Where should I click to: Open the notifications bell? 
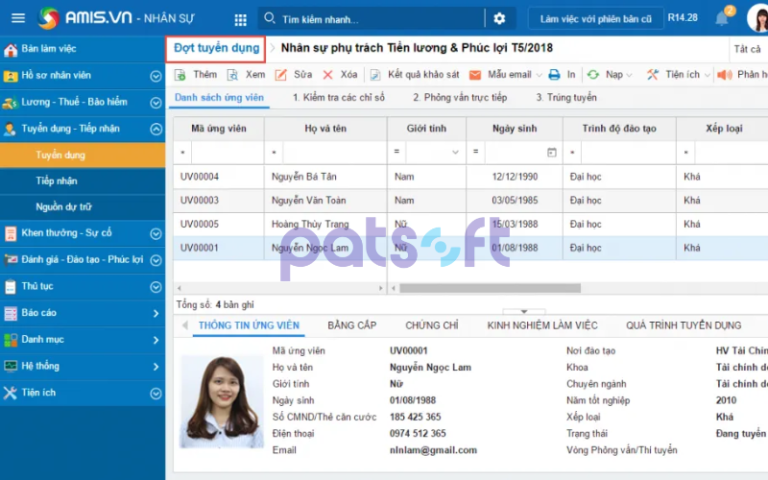(721, 19)
